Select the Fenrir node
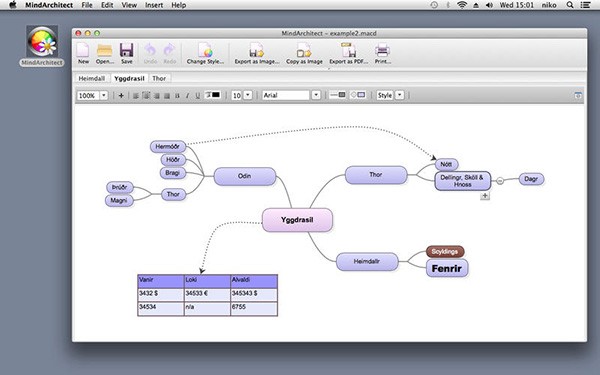 pos(447,268)
